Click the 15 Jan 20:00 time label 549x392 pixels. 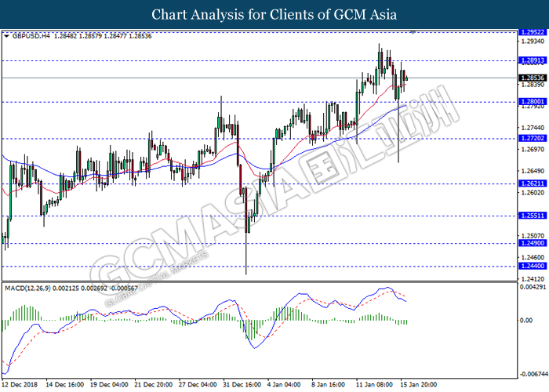pos(418,385)
